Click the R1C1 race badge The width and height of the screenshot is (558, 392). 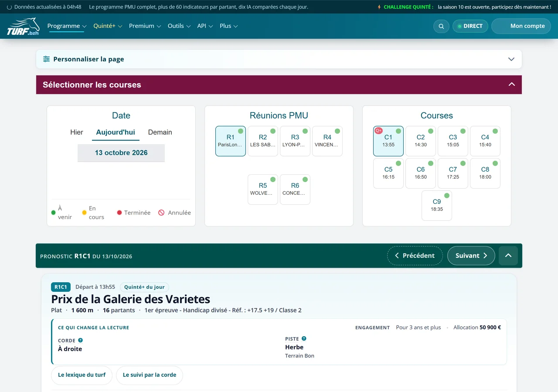[61, 287]
